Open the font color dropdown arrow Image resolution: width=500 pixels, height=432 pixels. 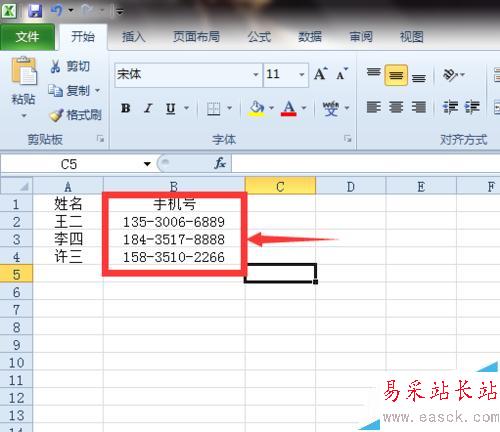304,108
